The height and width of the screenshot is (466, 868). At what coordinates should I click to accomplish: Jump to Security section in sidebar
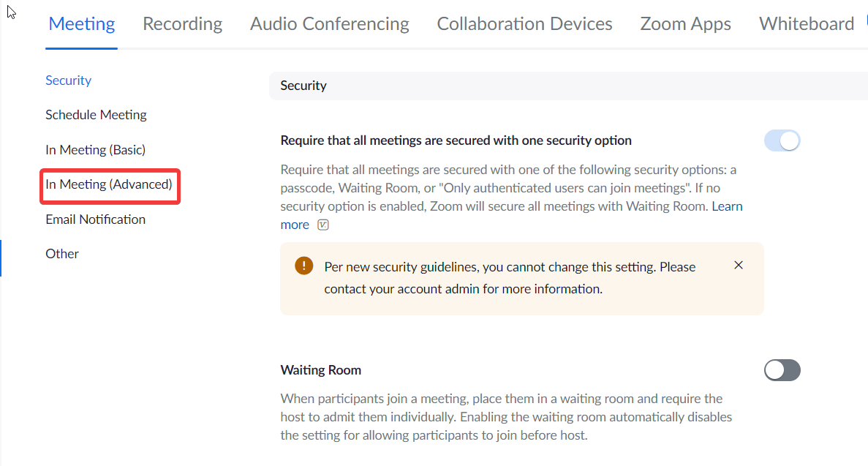(68, 80)
